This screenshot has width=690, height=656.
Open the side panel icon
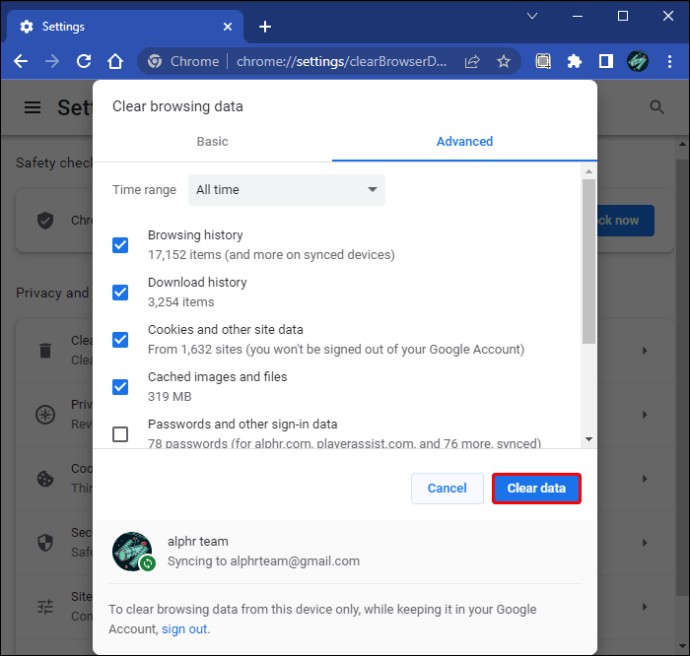pos(605,61)
